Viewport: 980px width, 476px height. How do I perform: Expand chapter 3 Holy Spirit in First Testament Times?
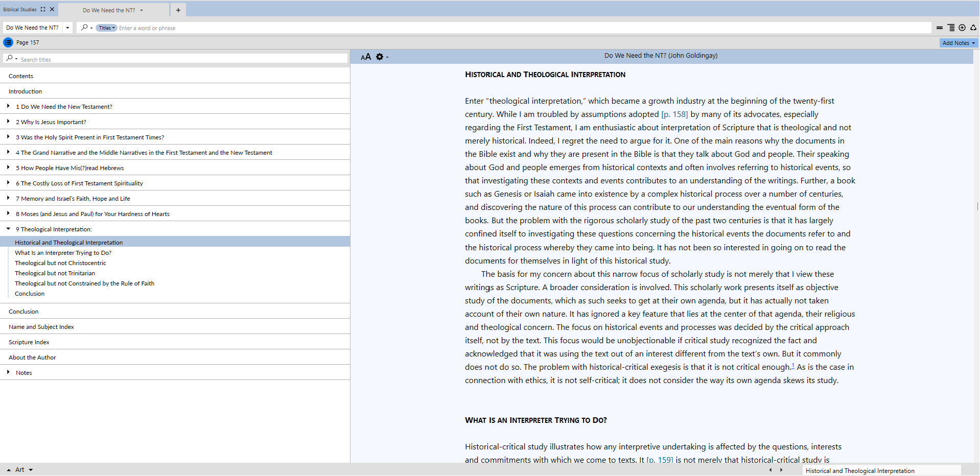(8, 137)
